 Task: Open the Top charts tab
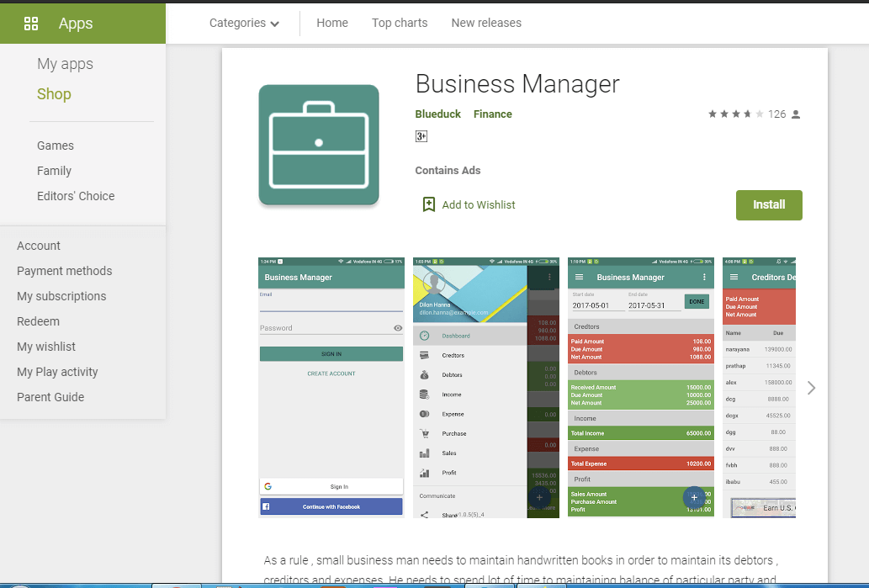pos(400,23)
